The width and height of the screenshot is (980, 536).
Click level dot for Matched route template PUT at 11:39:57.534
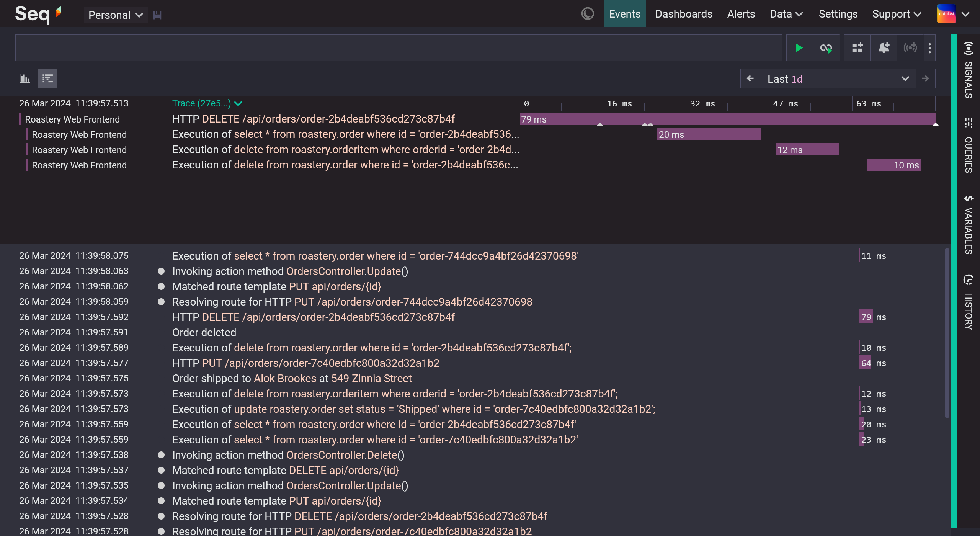pos(161,501)
